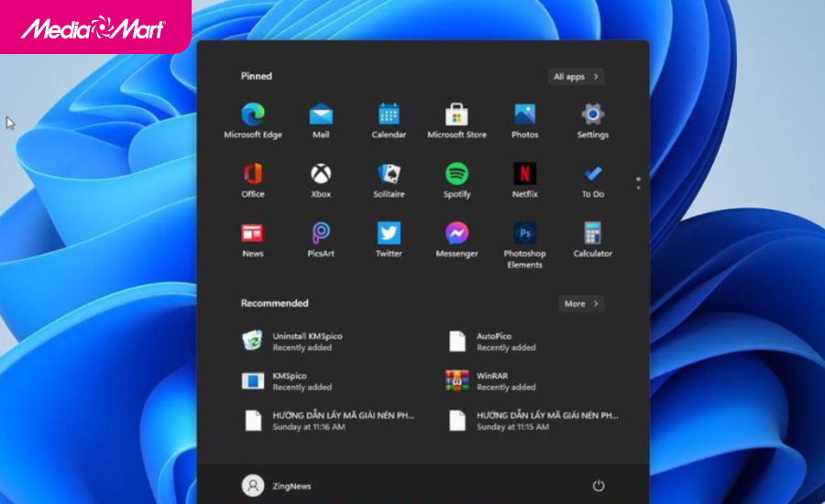Open the Sunday 11:15 AM document
825x504 pixels.
tap(533, 421)
